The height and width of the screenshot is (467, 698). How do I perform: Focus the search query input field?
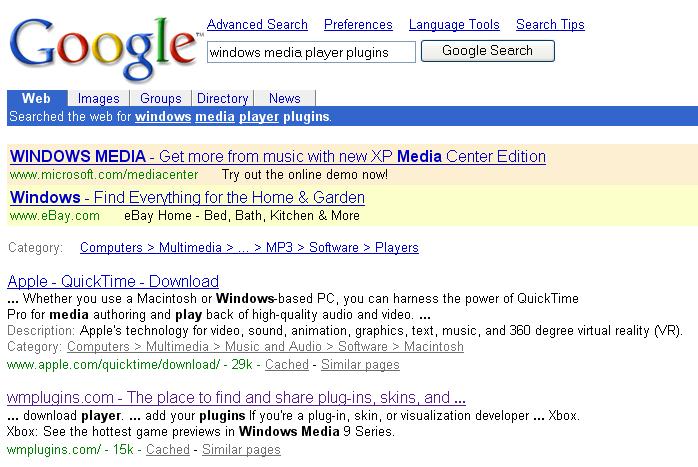pyautogui.click(x=311, y=52)
